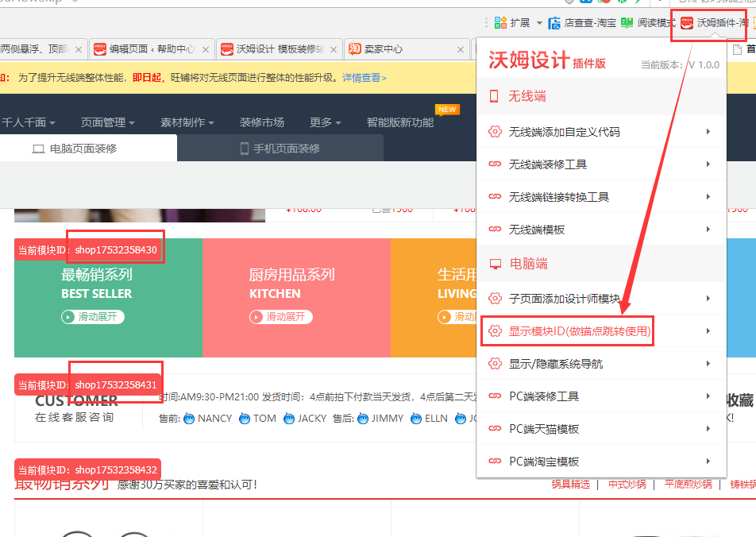Open the 中式炒锅 category link
756x537 pixels.
point(627,485)
